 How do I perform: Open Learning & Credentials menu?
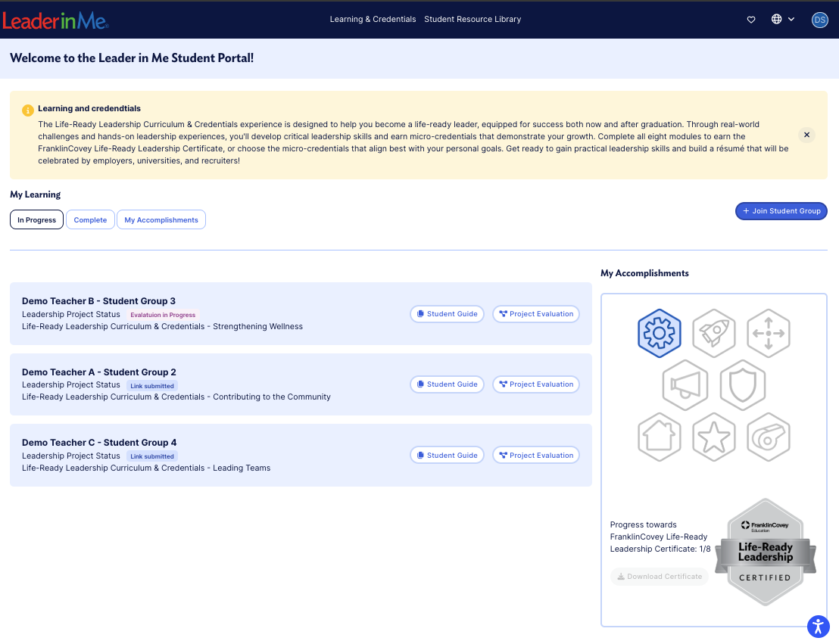373,20
